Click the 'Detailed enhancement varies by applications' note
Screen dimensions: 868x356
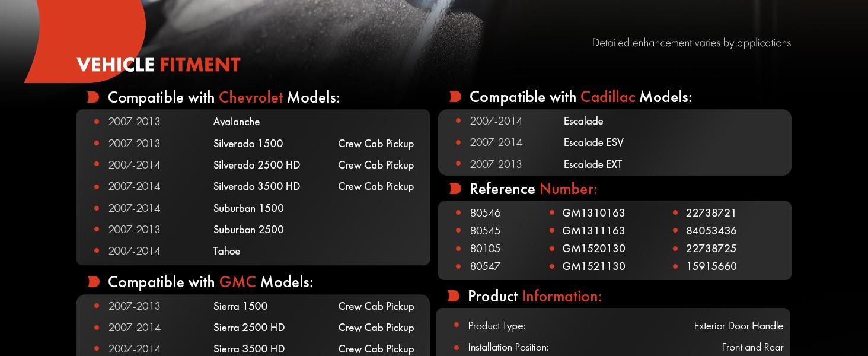691,43
